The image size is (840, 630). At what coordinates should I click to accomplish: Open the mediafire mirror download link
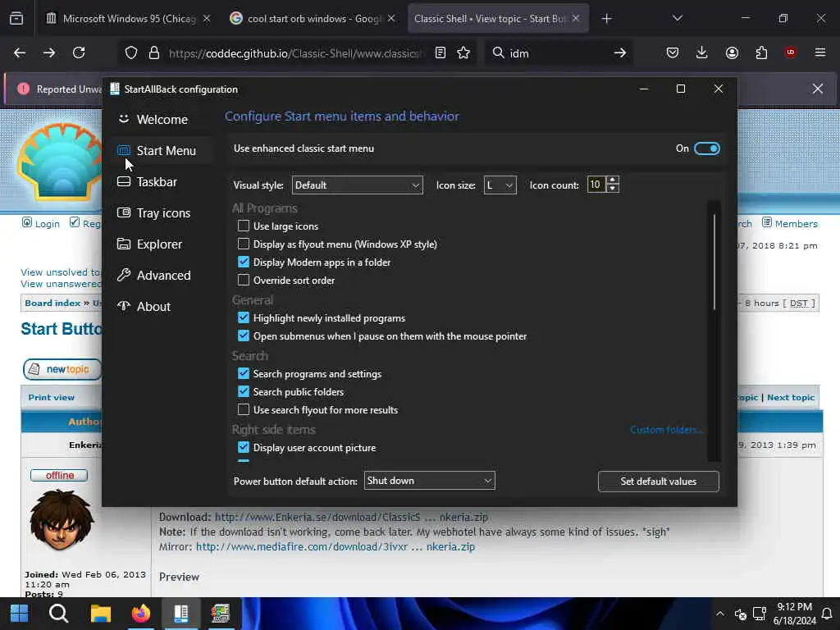click(x=336, y=546)
